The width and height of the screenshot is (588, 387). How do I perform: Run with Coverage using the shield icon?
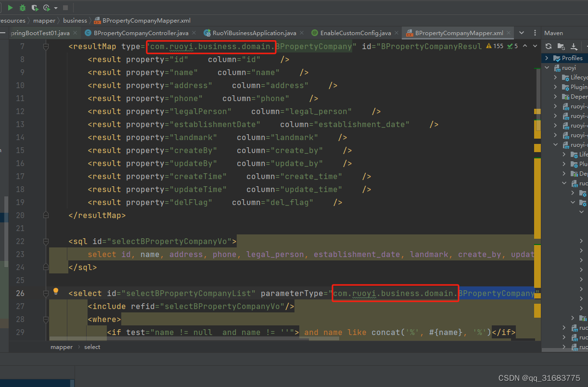pos(34,8)
